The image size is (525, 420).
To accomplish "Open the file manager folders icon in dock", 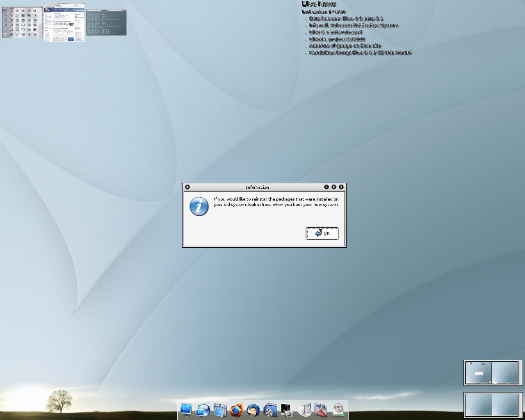I will click(220, 410).
